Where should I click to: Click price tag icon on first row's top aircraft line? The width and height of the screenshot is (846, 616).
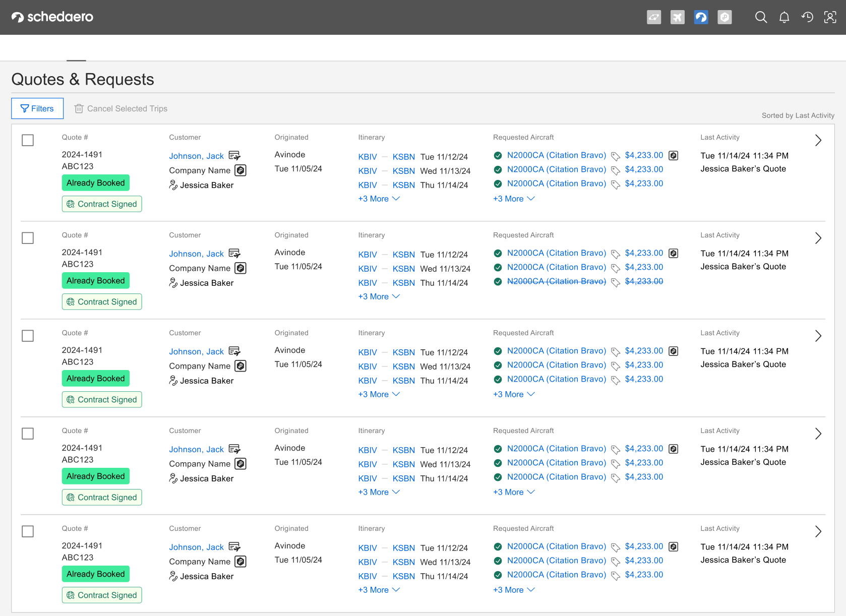tap(616, 156)
